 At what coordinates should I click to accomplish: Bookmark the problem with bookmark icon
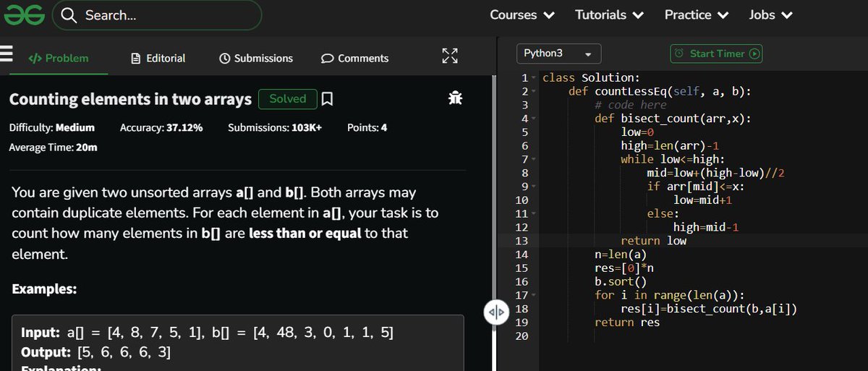(327, 98)
